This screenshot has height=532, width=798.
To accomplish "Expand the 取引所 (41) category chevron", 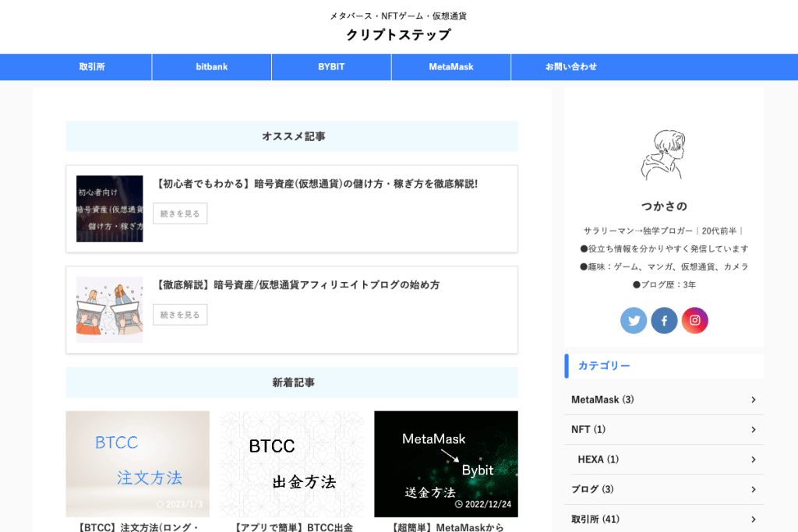I will pyautogui.click(x=753, y=518).
